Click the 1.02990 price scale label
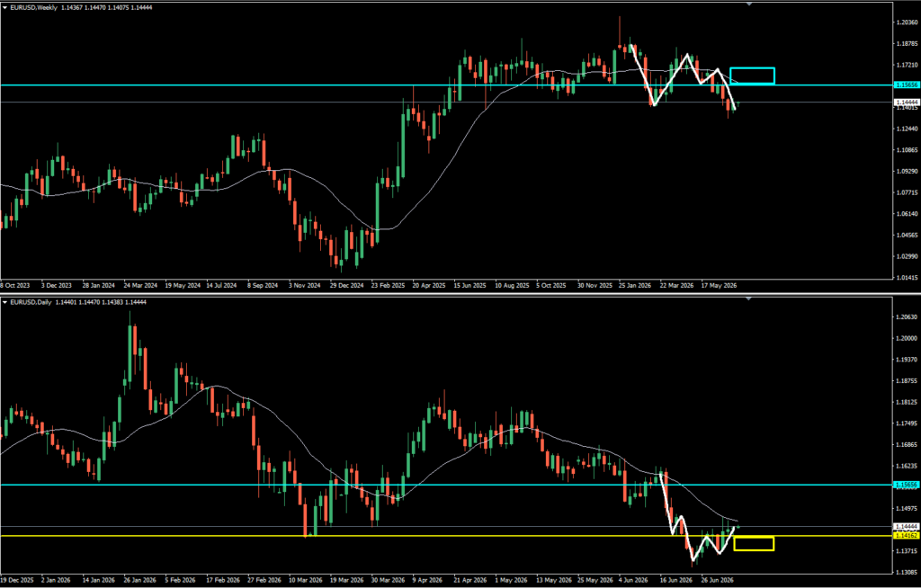 (x=907, y=256)
